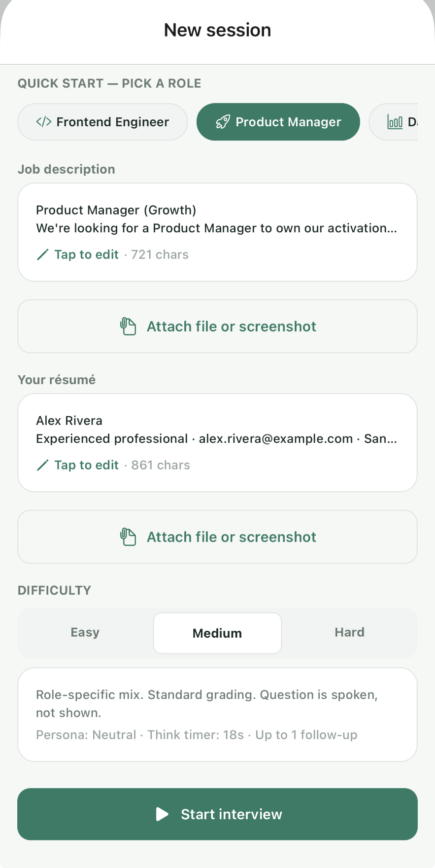Screen dimensions: 435x868
Task: Set difficulty to Easy
Action: [85, 633]
